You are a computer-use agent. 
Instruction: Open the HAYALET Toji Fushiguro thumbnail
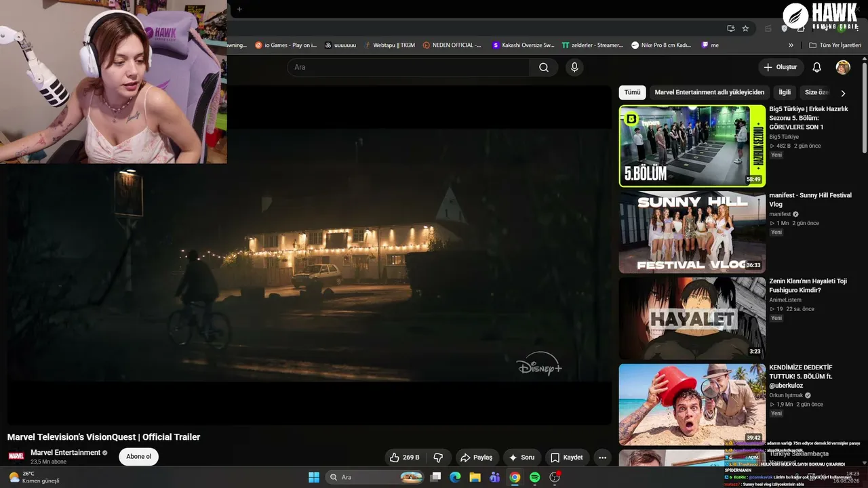click(692, 318)
